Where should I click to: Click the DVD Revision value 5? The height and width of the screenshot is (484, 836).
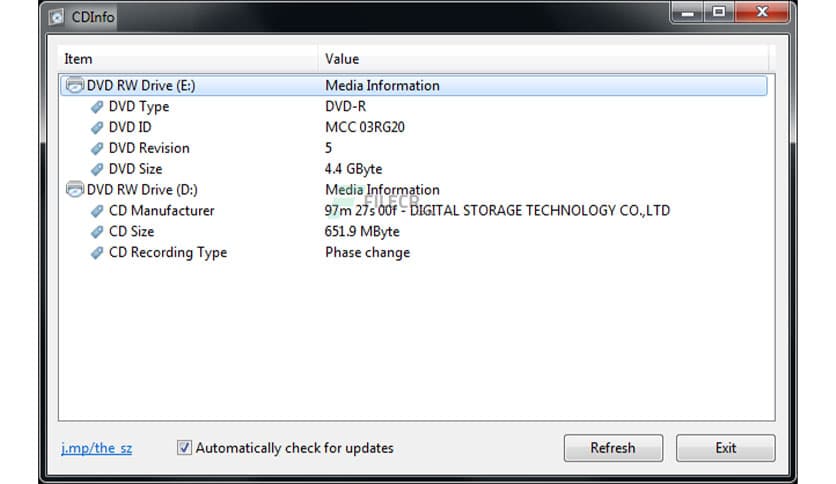(328, 148)
